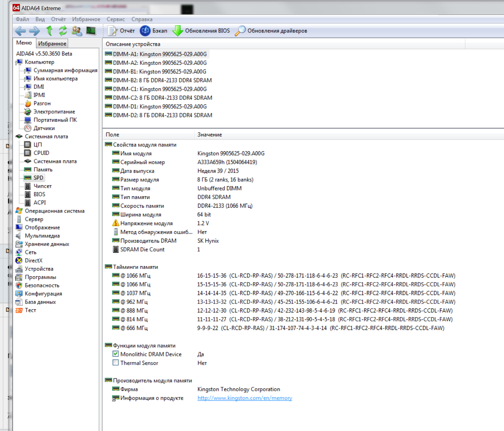Click the ACPI icon in the tree
Image resolution: width=504 pixels, height=431 pixels.
click(28, 202)
